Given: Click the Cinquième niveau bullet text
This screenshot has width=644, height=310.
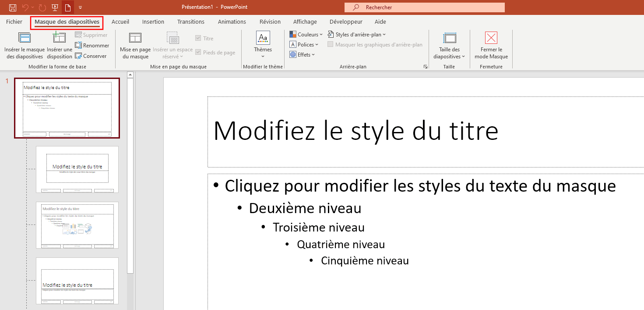Looking at the screenshot, I should 365,261.
